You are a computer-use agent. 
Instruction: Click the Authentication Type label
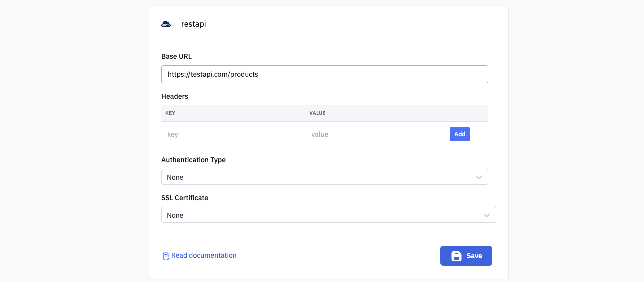tap(193, 160)
